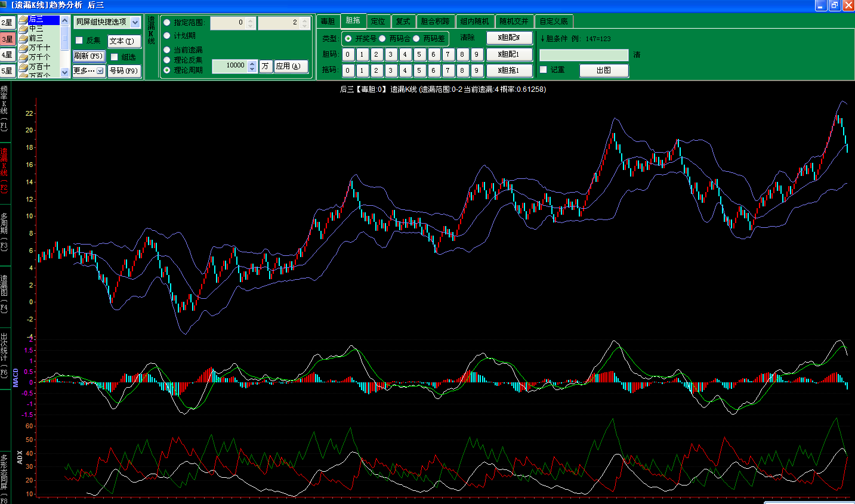
Task: Toggle the 组选 checkbox
Action: (x=115, y=57)
